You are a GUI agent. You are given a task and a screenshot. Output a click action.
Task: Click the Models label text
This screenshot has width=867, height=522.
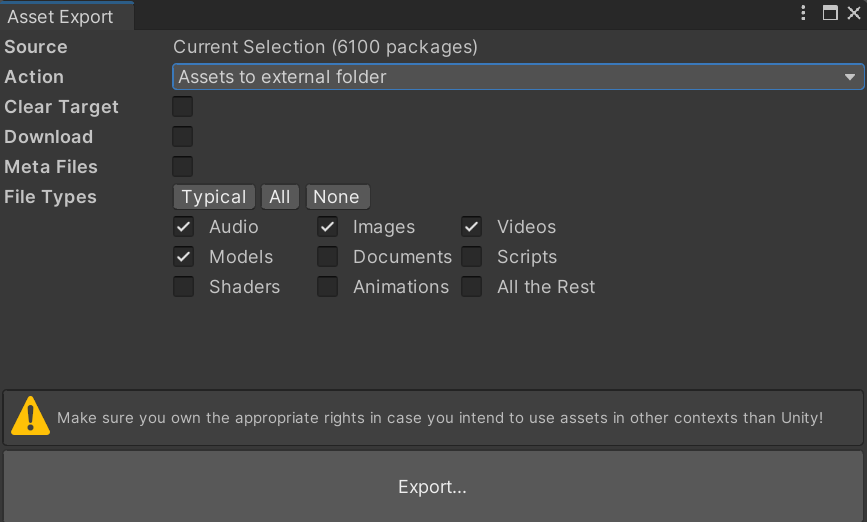pyautogui.click(x=241, y=257)
